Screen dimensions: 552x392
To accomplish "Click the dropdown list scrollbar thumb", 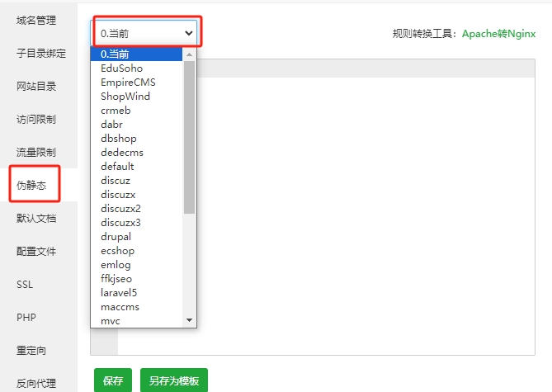I will pos(190,137).
